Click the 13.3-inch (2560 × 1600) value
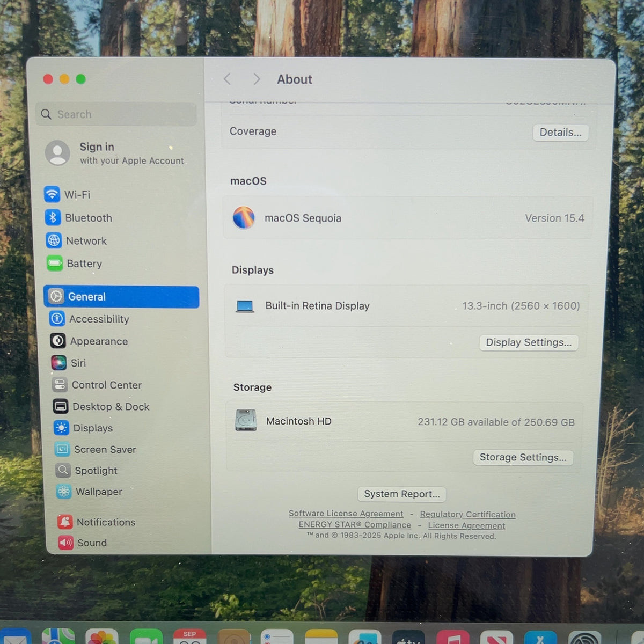Screen dimensions: 644x644 point(521,306)
